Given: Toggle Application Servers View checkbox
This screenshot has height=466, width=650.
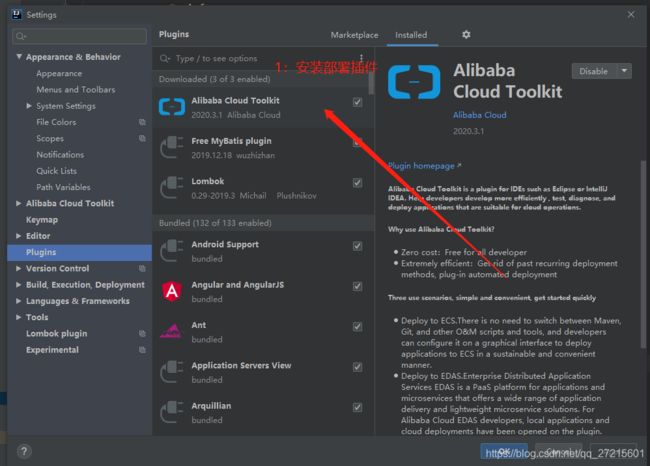Looking at the screenshot, I should click(357, 366).
